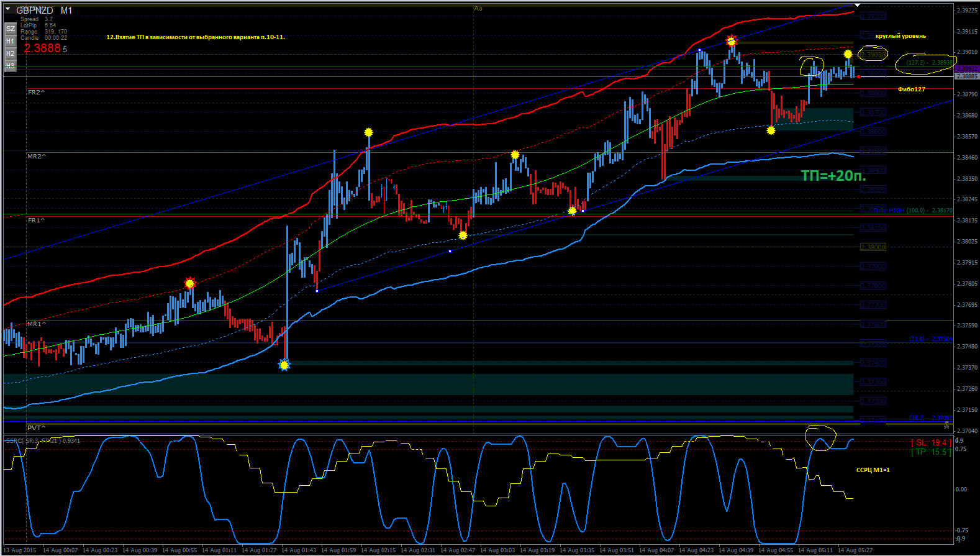Click the 0.00 level on indicator scale

(x=961, y=490)
